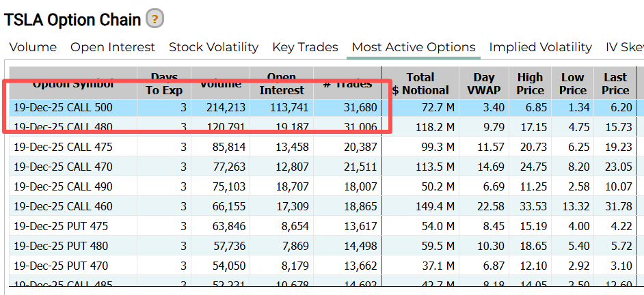Sort by Total $ Notional column header
Image resolution: width=644 pixels, height=295 pixels.
point(420,84)
